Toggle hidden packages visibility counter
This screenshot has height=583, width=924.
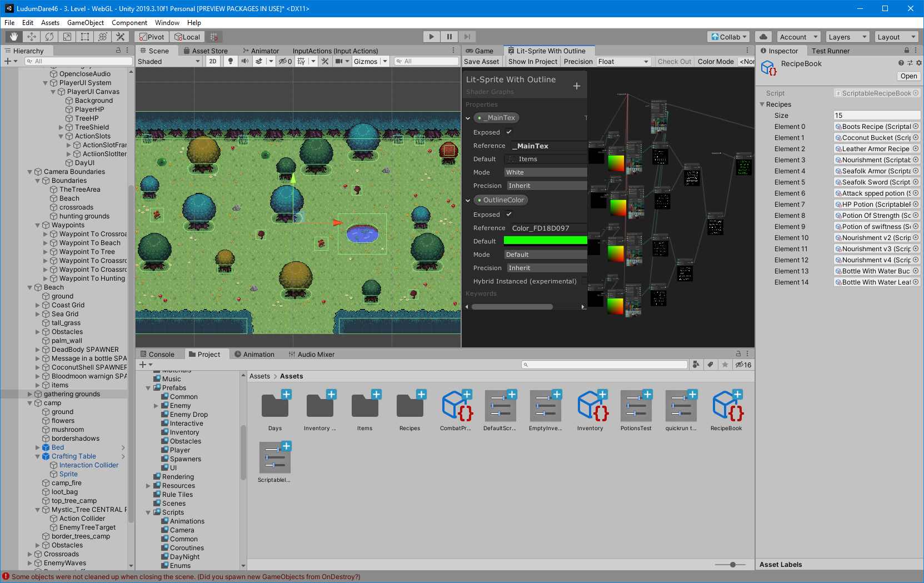pyautogui.click(x=743, y=365)
